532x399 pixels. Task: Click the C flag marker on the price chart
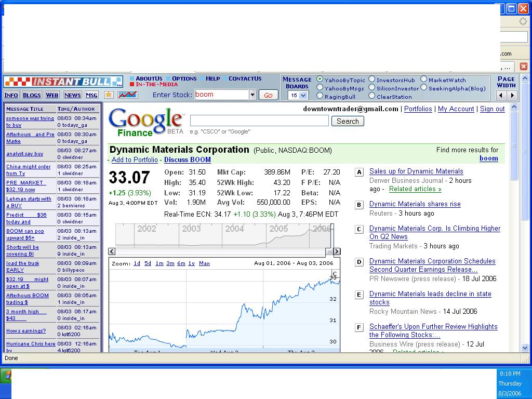[335, 274]
